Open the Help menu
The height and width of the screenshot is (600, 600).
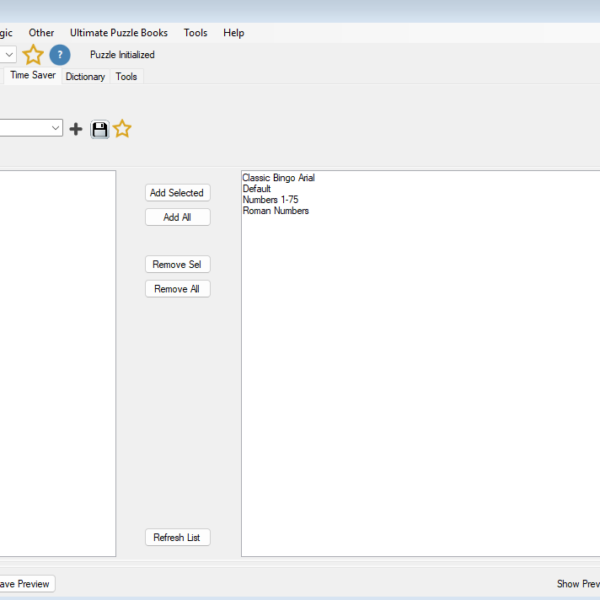[x=233, y=33]
